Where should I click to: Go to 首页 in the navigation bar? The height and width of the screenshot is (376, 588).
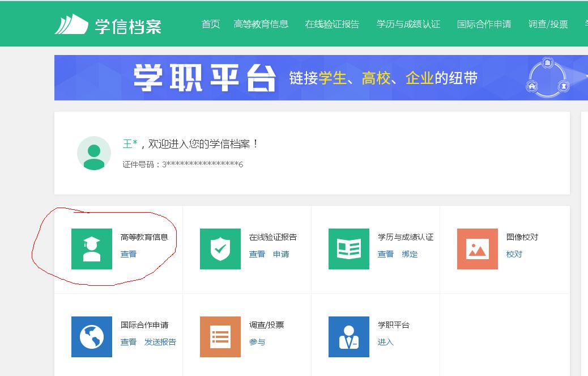[211, 24]
